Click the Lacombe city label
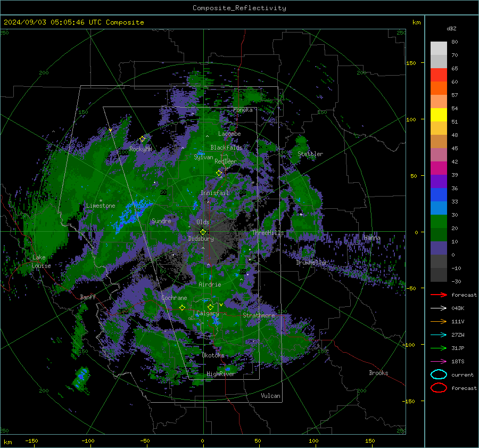479x448 pixels. click(229, 134)
